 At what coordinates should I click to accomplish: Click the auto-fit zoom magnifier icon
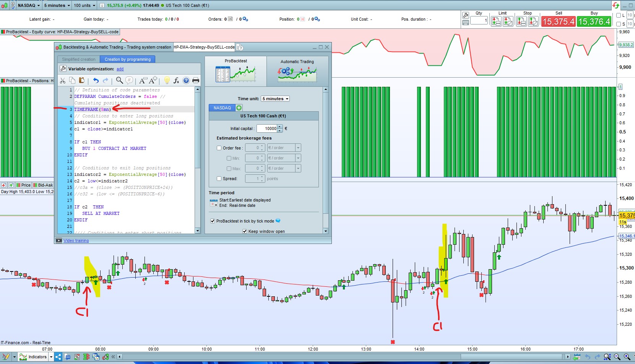(x=607, y=357)
